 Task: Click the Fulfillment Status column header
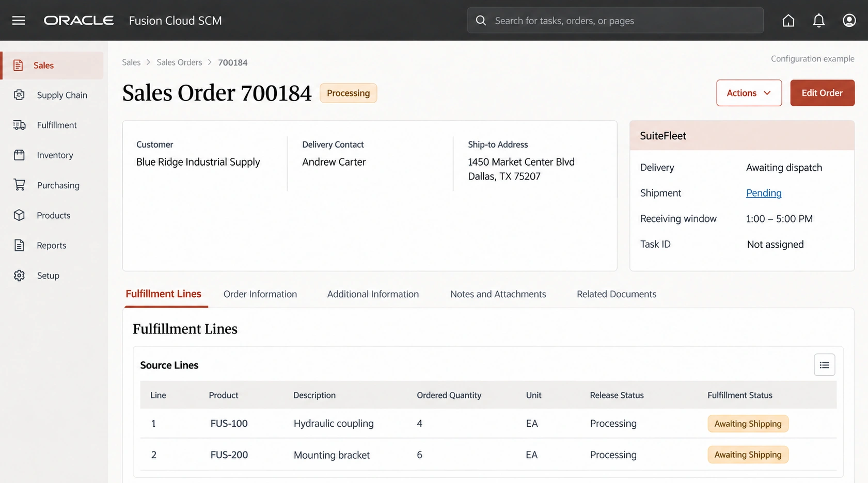(x=740, y=395)
